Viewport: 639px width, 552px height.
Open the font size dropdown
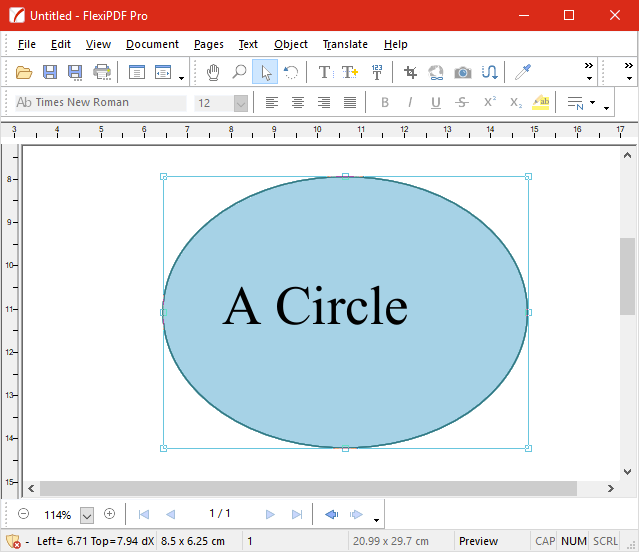point(240,103)
